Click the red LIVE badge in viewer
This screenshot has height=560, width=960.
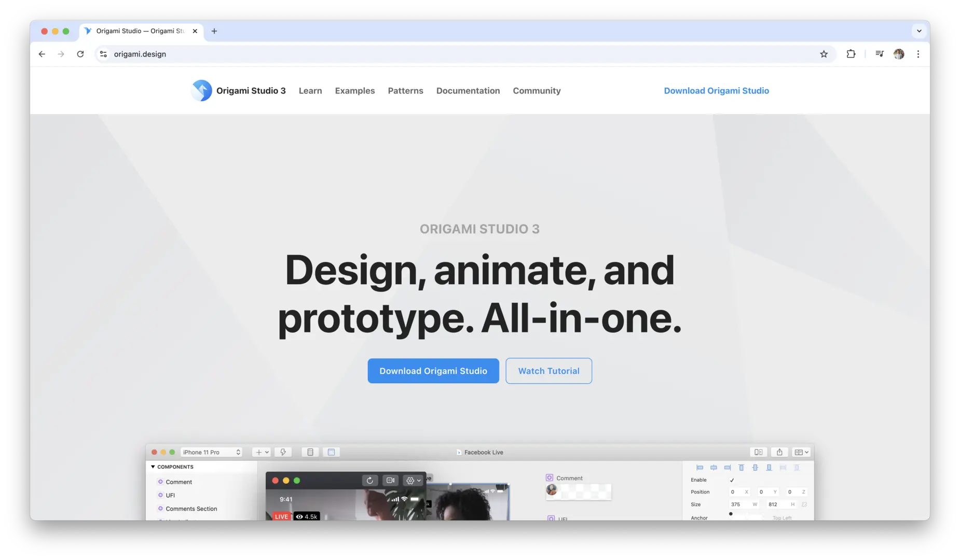coord(281,516)
